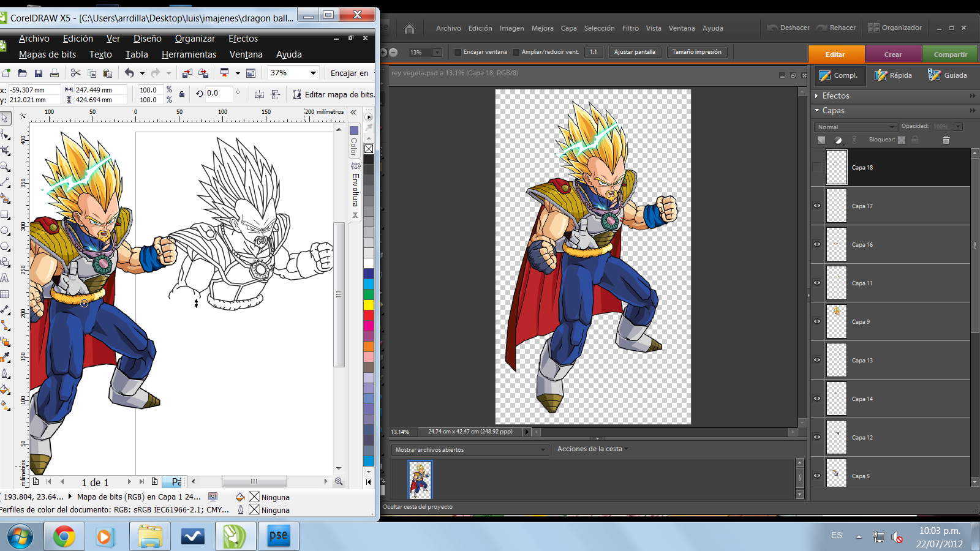
Task: Select the yellow swatch in CorelDRAW palette
Action: (x=369, y=304)
